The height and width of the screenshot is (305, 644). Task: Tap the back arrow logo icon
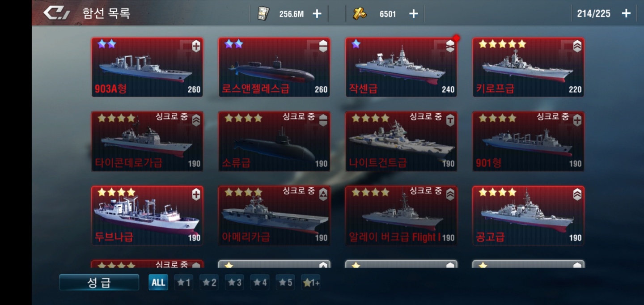coord(56,13)
